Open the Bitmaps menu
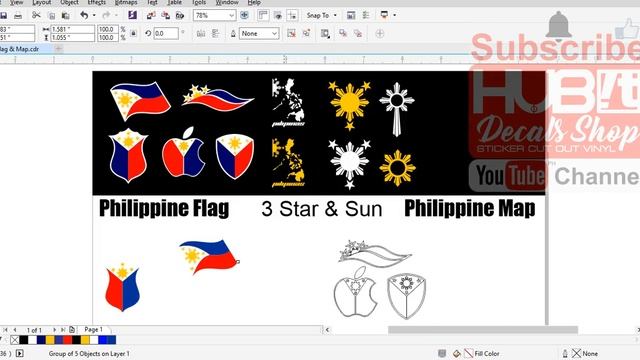The height and width of the screenshot is (360, 640). pyautogui.click(x=126, y=2)
